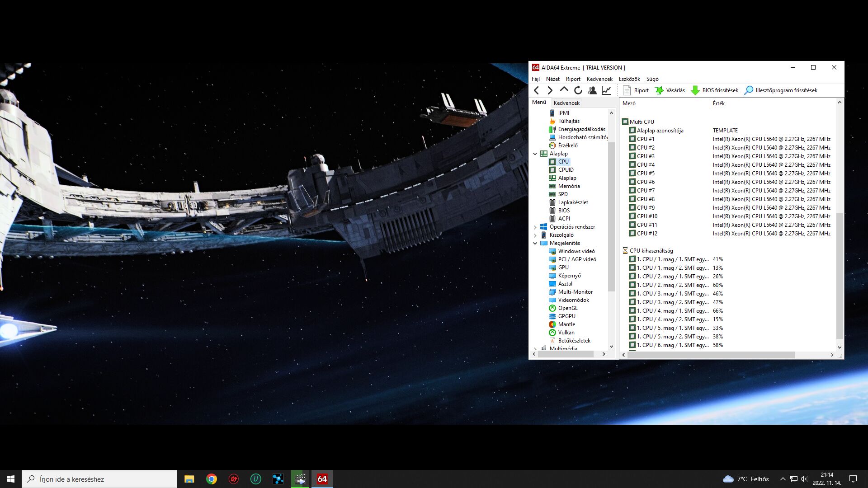This screenshot has height=488, width=868.
Task: Select Vulkan in the tree
Action: tap(561, 333)
